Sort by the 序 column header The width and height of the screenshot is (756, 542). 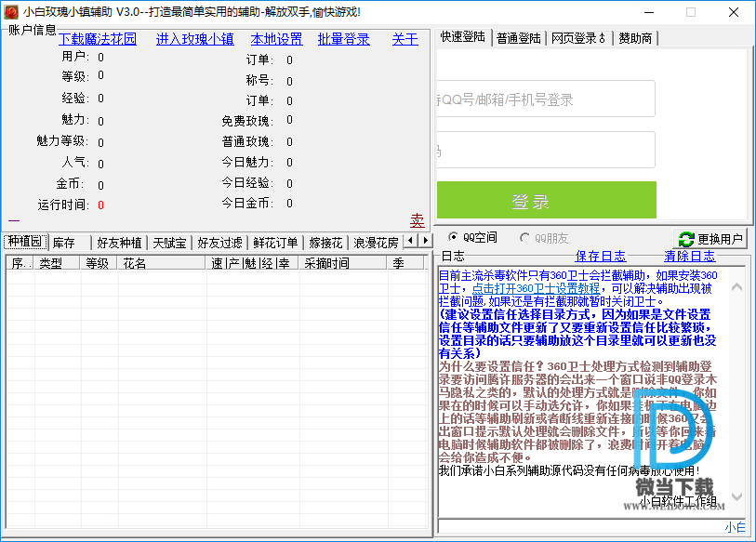[20, 263]
